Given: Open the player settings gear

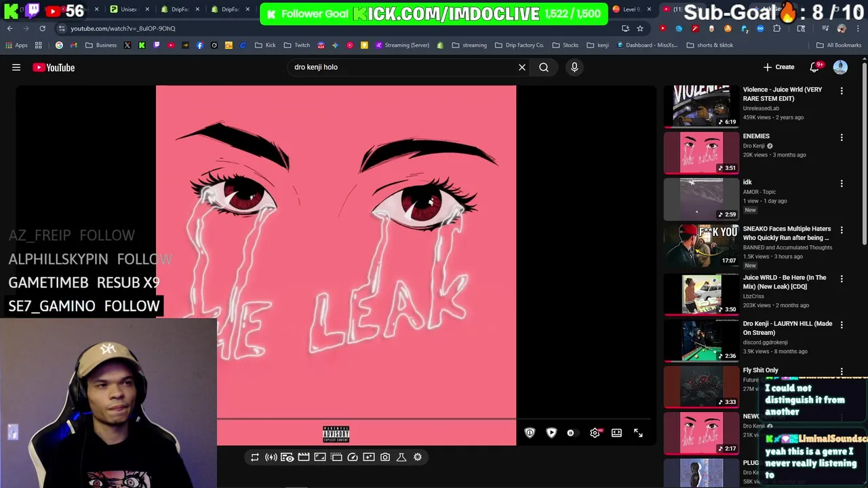Looking at the screenshot, I should (x=595, y=433).
